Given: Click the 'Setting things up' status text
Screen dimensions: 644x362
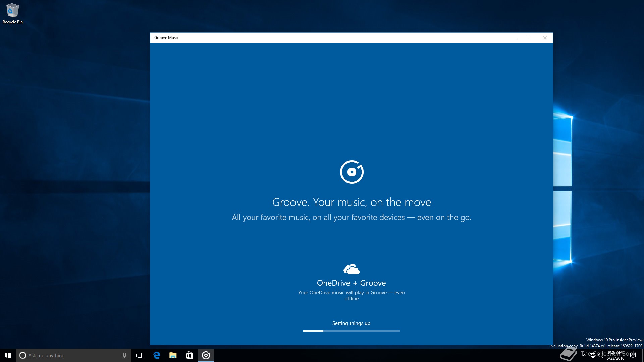Looking at the screenshot, I should [352, 323].
